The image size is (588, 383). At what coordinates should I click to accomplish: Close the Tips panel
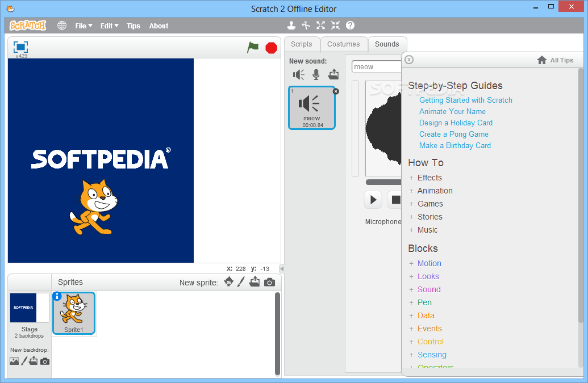[409, 60]
